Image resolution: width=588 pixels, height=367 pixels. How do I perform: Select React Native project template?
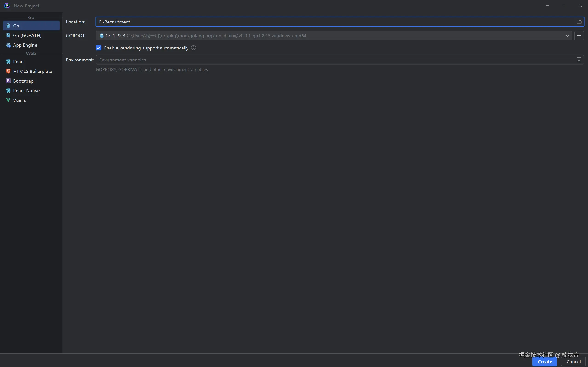[26, 91]
